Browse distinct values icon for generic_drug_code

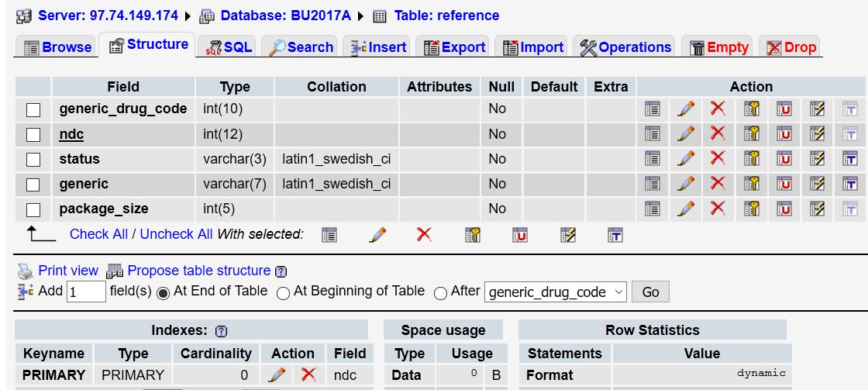pyautogui.click(x=653, y=109)
